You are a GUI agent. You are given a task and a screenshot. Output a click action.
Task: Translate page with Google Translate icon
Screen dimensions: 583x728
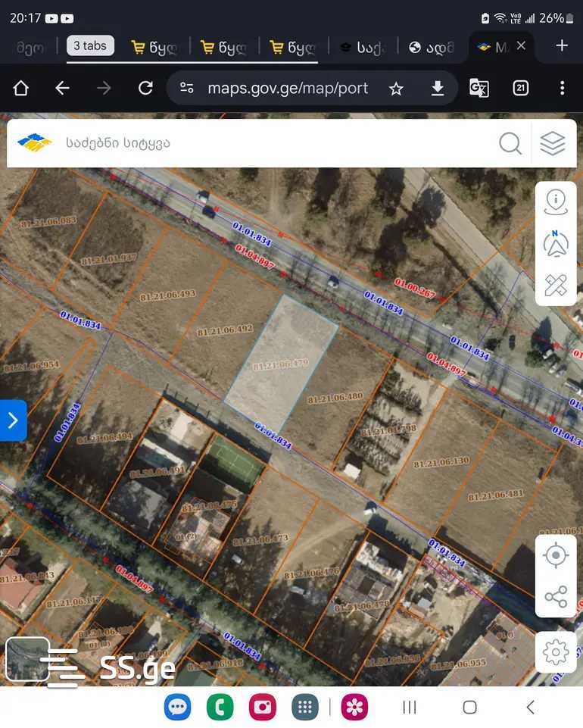(479, 89)
